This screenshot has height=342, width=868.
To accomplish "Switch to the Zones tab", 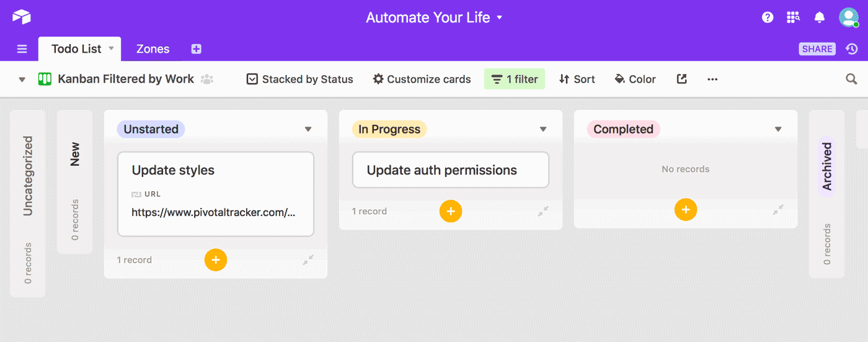I will 153,49.
